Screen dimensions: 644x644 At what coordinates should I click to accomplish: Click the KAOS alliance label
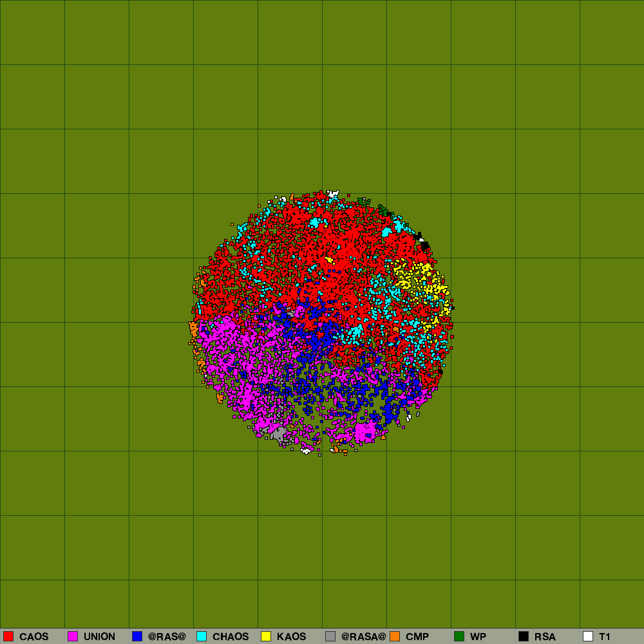[291, 637]
